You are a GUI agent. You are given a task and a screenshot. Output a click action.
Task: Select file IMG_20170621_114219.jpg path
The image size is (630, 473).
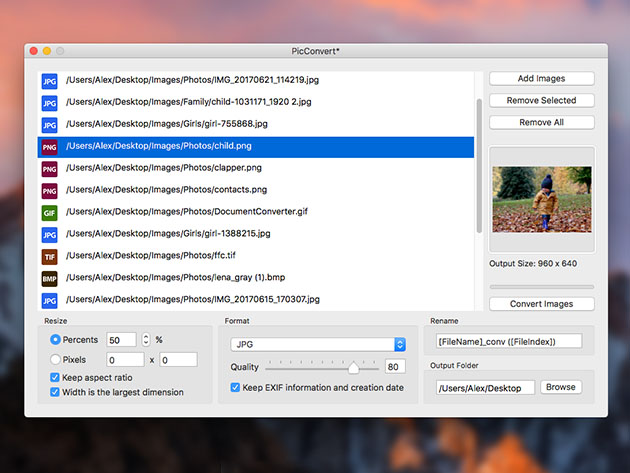192,80
